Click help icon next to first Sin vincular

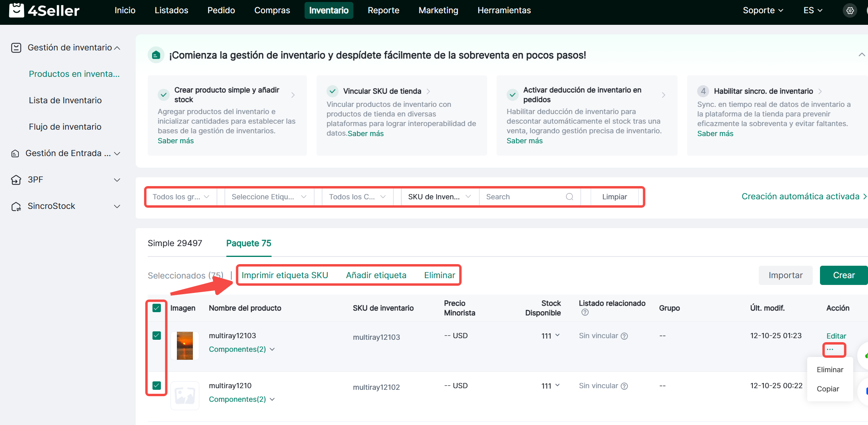tap(624, 336)
